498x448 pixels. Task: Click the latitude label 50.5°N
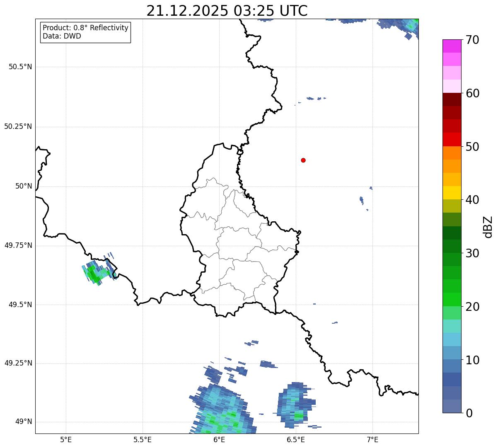coord(20,67)
